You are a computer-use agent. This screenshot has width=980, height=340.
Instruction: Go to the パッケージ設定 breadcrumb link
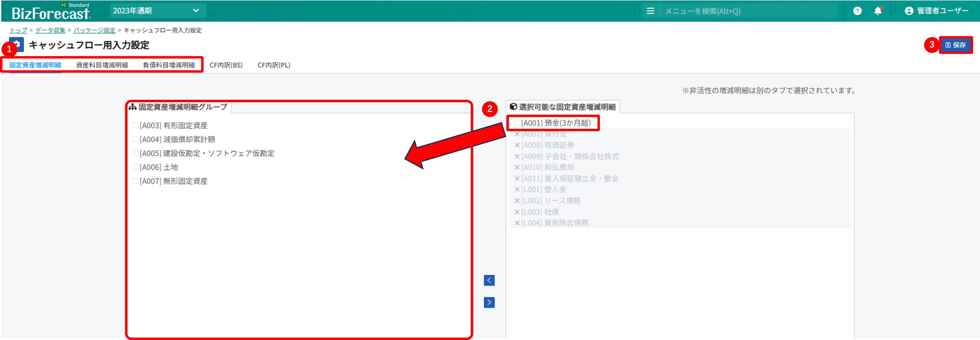[94, 30]
